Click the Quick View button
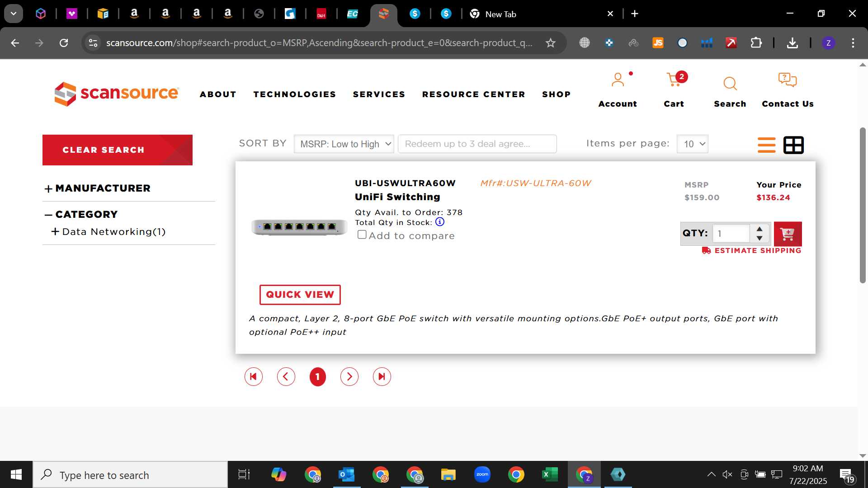This screenshot has width=868, height=488. 300,295
